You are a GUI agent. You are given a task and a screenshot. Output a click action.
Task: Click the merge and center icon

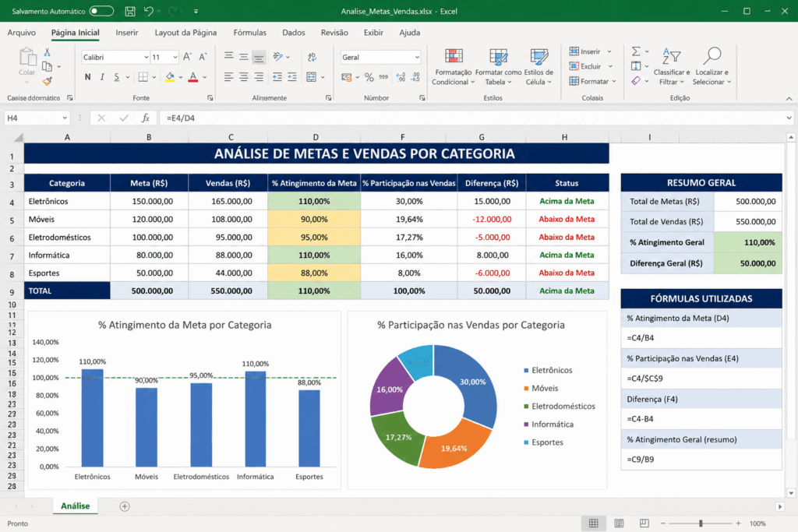(312, 77)
